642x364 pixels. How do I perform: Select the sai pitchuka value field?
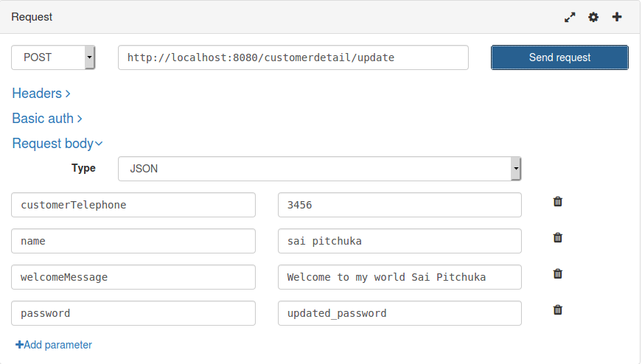(x=399, y=241)
